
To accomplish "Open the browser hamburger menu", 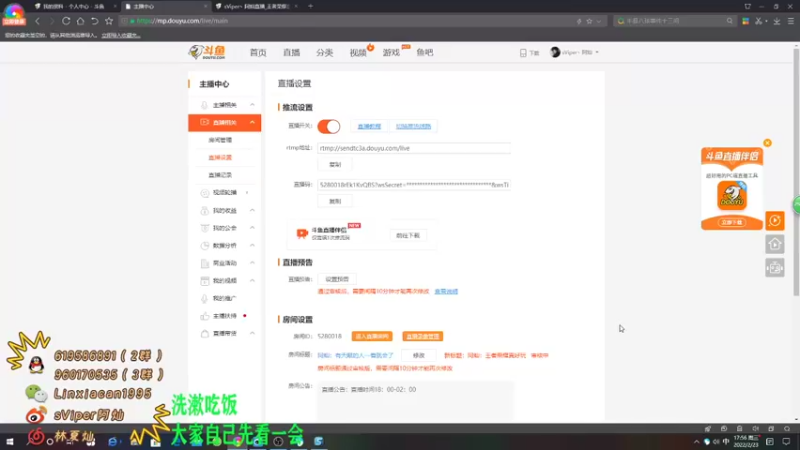I will point(791,21).
